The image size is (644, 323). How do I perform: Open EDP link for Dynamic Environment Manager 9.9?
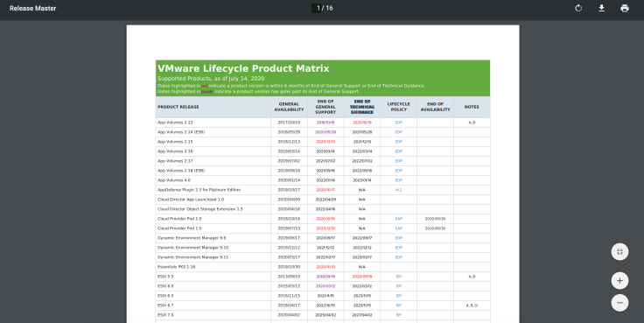tap(398, 238)
